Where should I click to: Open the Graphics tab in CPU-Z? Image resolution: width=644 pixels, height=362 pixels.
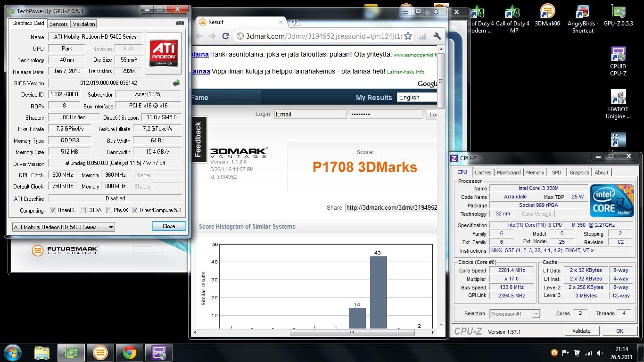579,173
